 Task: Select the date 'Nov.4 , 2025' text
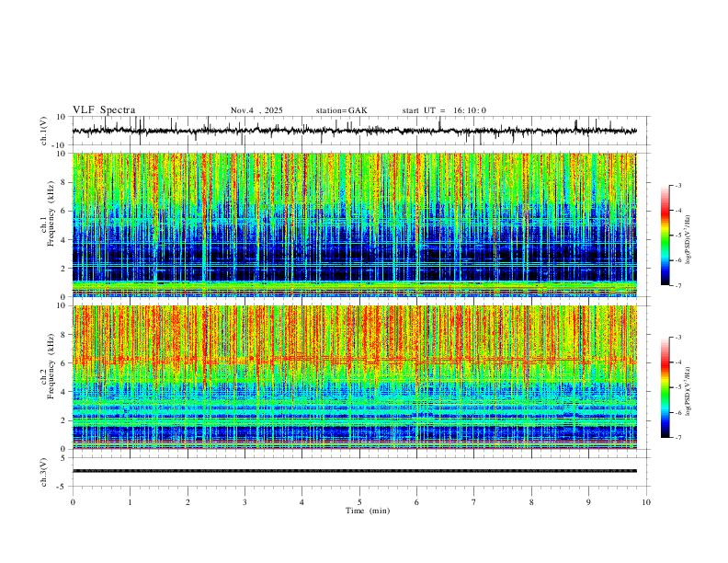pos(256,110)
